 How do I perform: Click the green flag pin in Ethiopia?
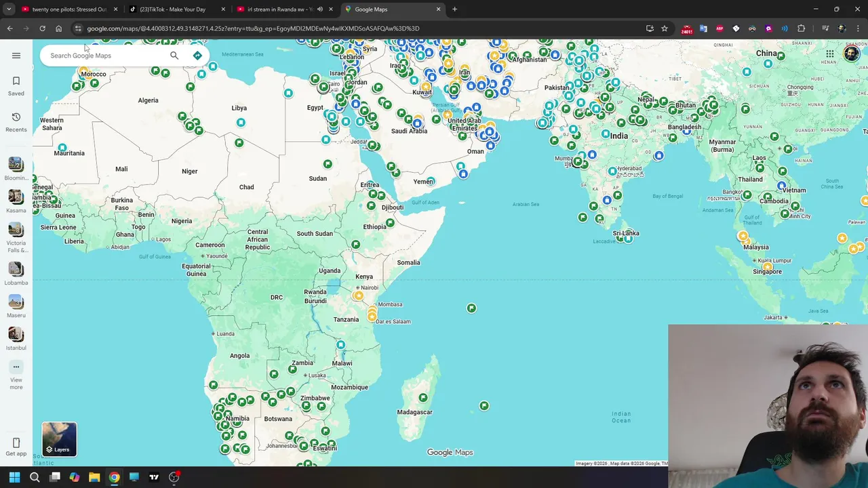click(x=390, y=222)
